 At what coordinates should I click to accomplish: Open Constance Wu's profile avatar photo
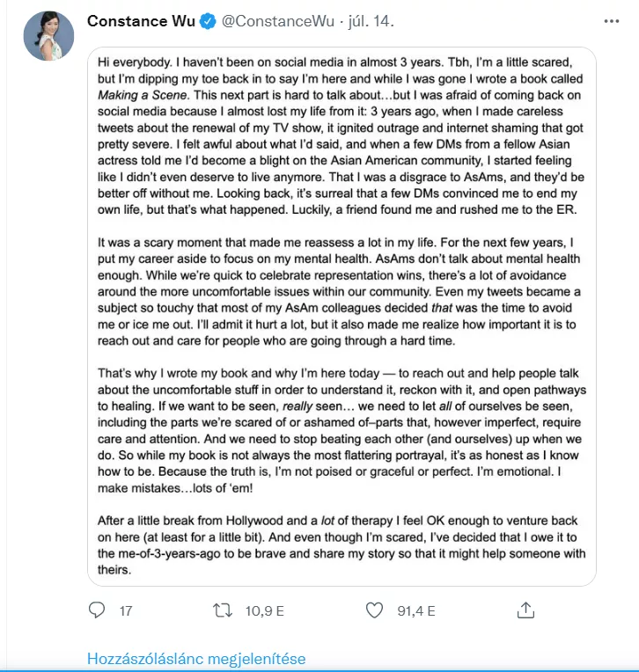pyautogui.click(x=48, y=36)
